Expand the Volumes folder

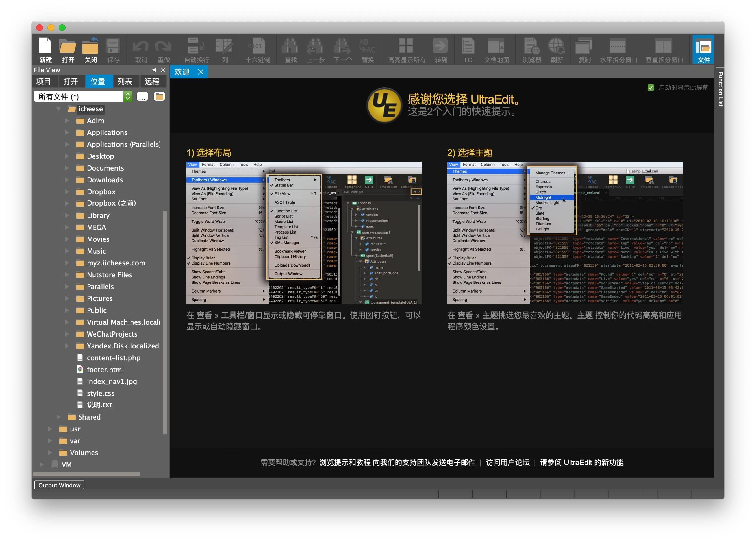(x=50, y=452)
